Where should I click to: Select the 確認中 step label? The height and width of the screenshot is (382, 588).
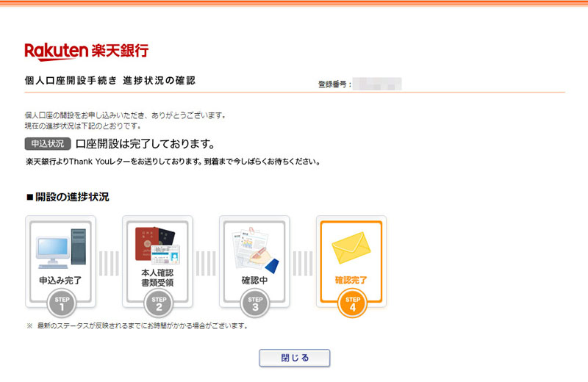coord(254,280)
